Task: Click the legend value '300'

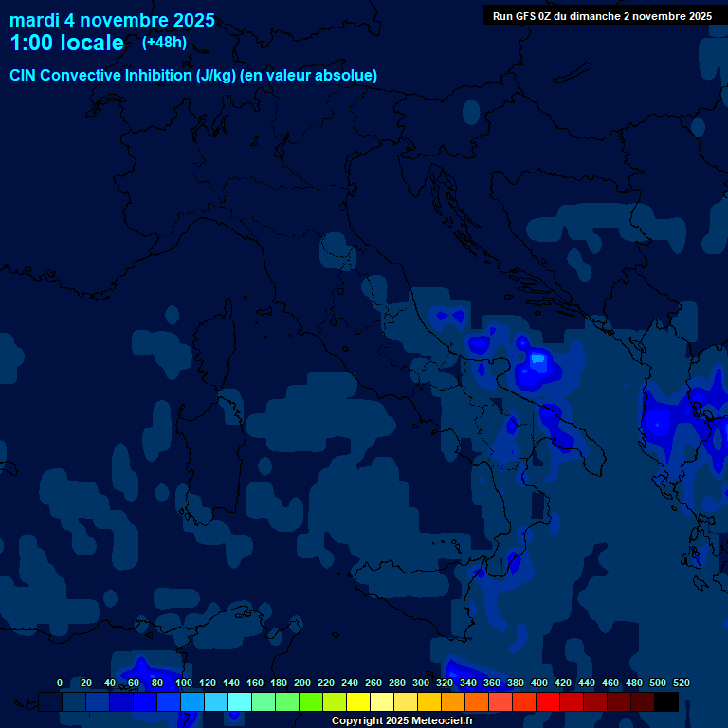Action: tap(421, 682)
